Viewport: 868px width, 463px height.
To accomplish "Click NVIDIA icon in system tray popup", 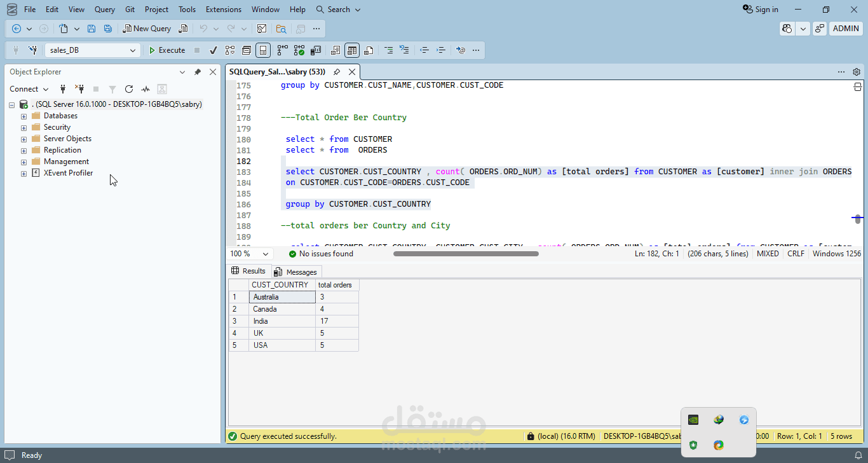I will (x=693, y=420).
